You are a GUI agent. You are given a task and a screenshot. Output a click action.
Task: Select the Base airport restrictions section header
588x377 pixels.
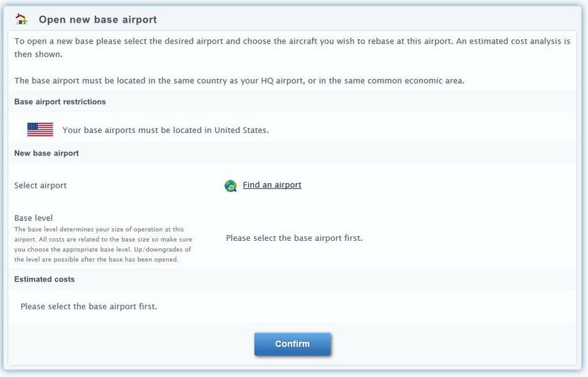(x=60, y=102)
